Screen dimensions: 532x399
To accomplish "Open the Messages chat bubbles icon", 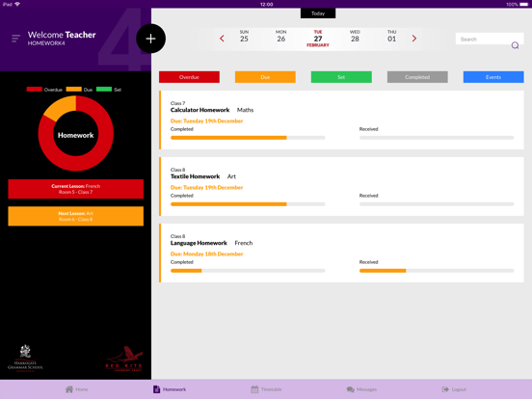I will tap(351, 389).
